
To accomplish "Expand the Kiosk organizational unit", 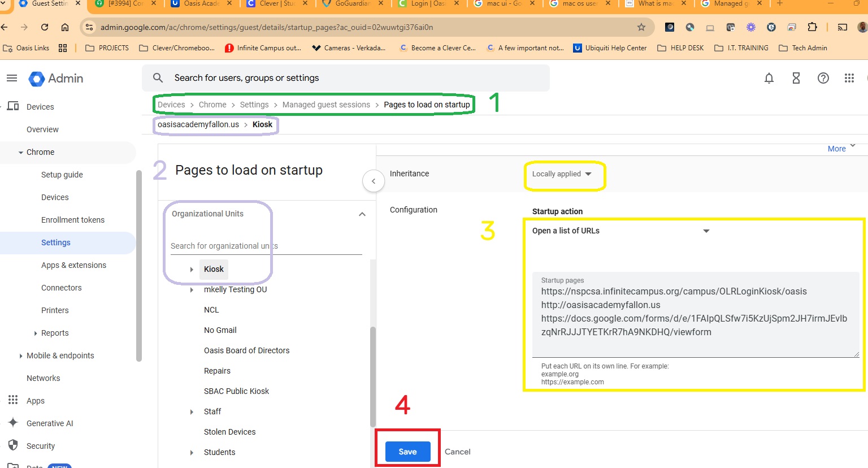I will [192, 270].
